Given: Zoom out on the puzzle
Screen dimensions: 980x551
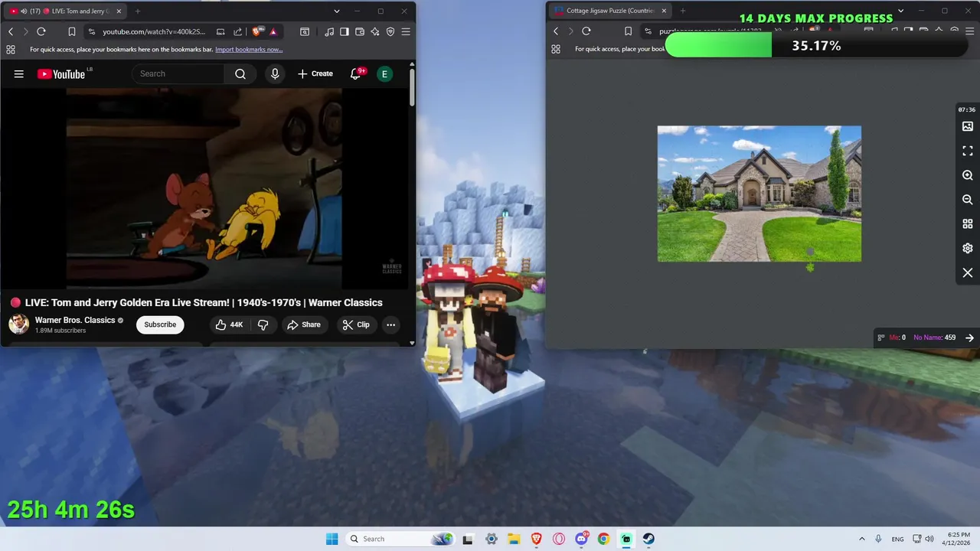Looking at the screenshot, I should coord(968,200).
